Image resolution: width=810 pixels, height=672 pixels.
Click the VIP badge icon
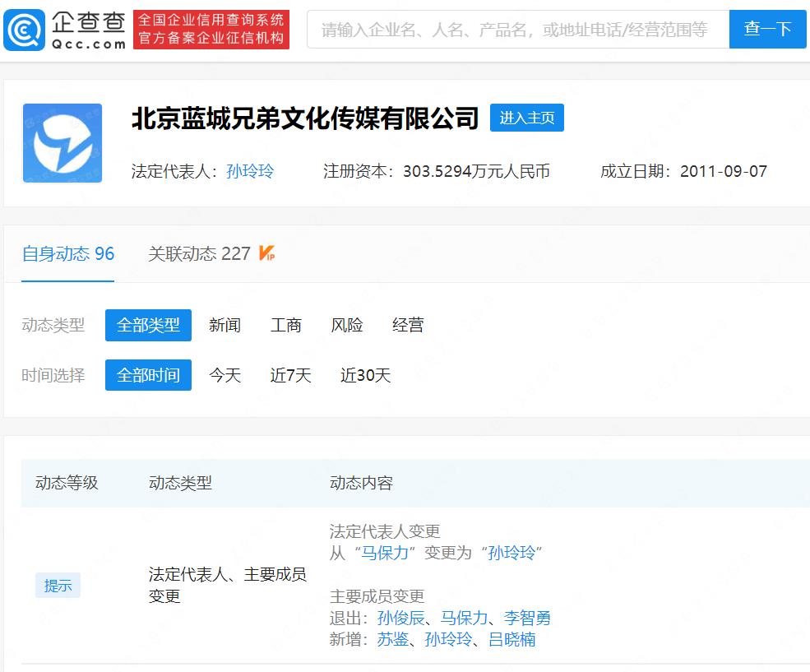point(266,253)
